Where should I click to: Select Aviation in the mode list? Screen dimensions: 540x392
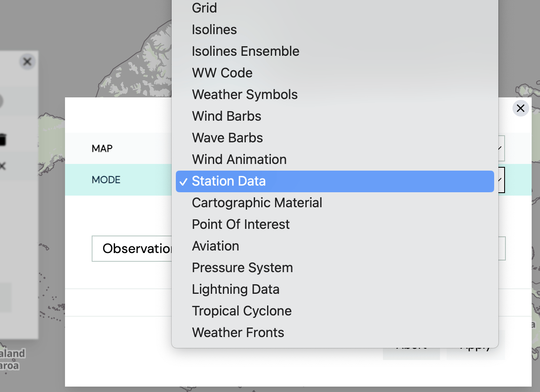click(215, 246)
